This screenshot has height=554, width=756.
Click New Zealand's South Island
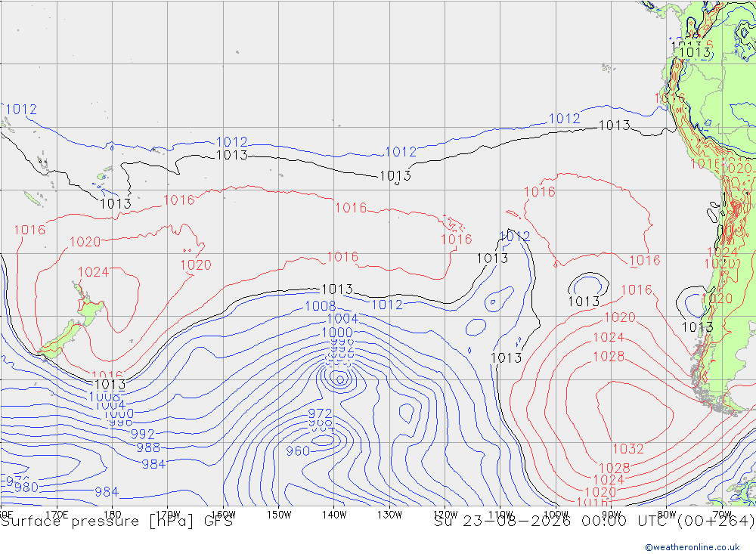click(60, 342)
